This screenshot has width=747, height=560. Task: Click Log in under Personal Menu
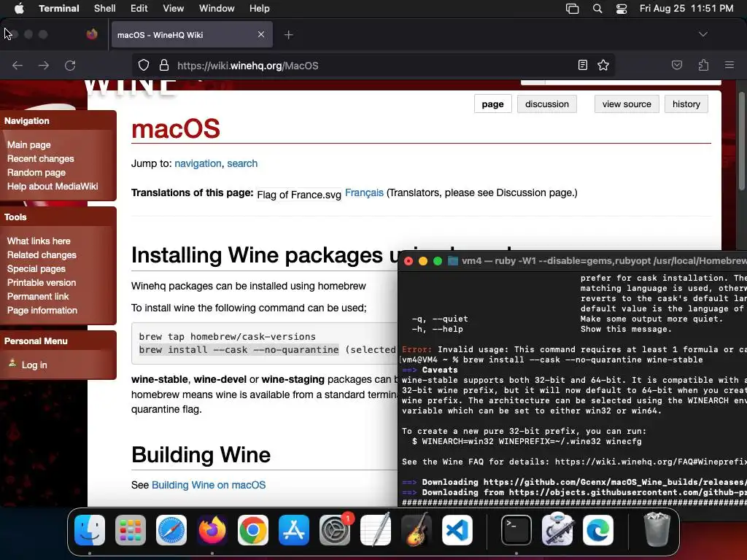[x=34, y=365]
